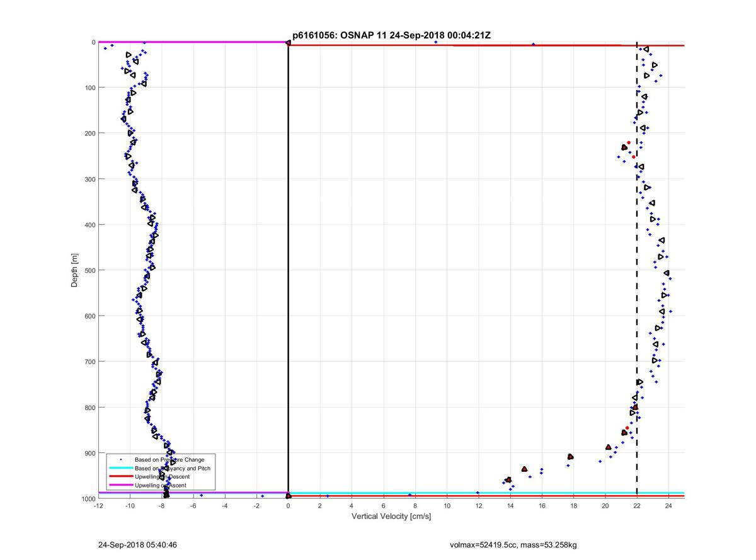Click velocity axis tick label 16

click(x=542, y=506)
